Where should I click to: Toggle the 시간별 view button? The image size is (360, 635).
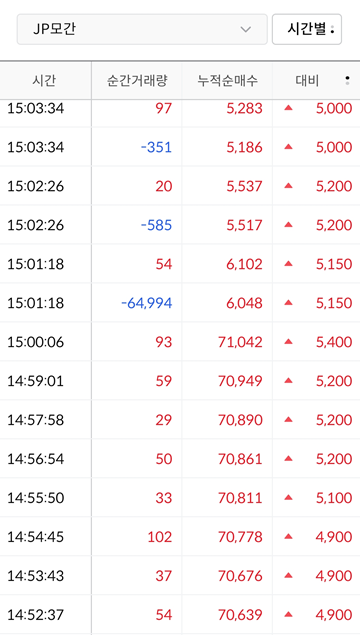click(307, 29)
